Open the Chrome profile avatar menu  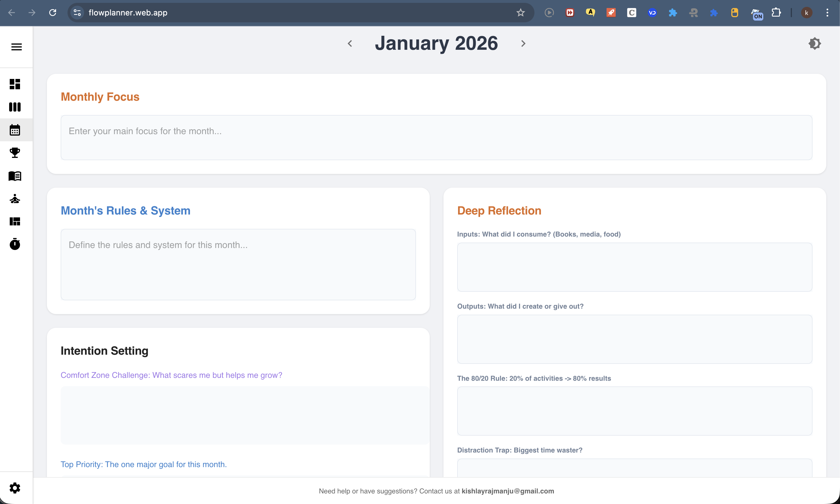click(x=807, y=13)
